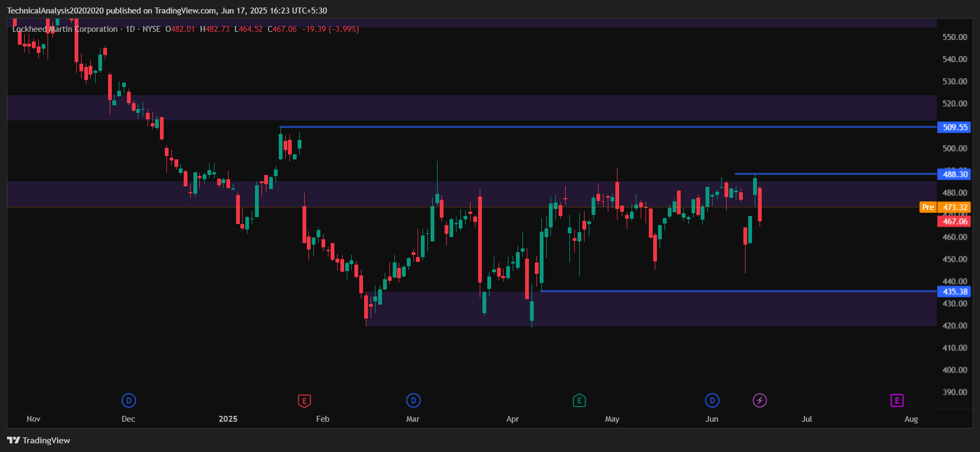
Task: Click the 450.00 price axis label
Action: [955, 259]
